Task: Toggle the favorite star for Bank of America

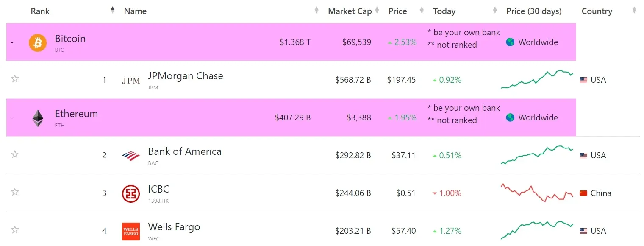Action: (x=15, y=154)
